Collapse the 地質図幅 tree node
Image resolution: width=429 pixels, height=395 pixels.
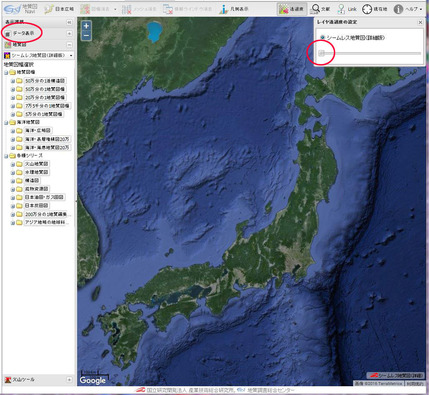click(x=6, y=72)
